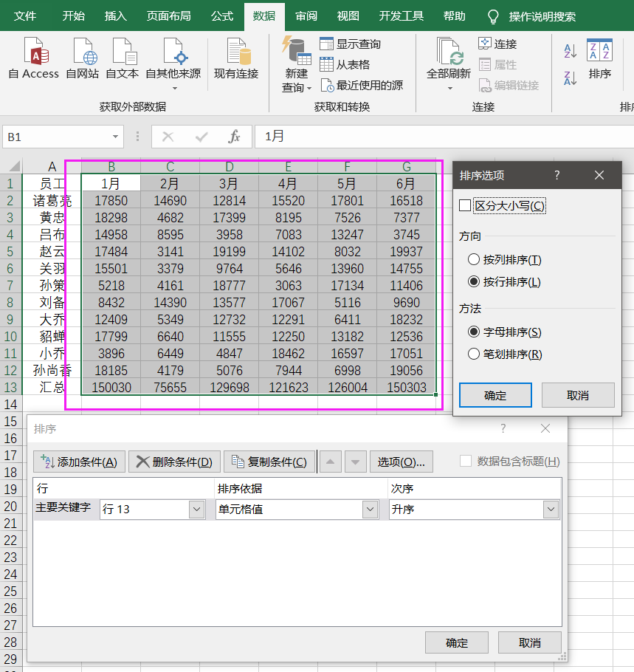Viewport: 634px width, 672px height.
Task: Click Copy Condition button
Action: (x=269, y=462)
